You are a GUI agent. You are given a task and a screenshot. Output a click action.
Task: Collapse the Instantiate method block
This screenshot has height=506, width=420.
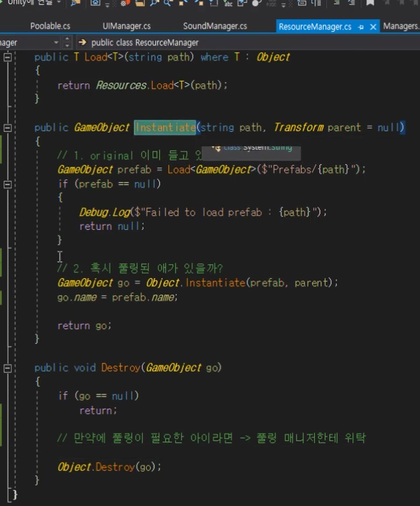pyautogui.click(x=8, y=128)
